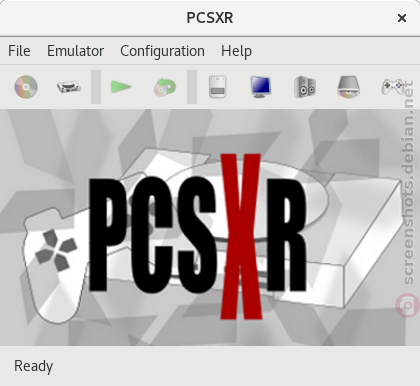Open controller settings gamepad icon
420x386 pixels.
(393, 87)
